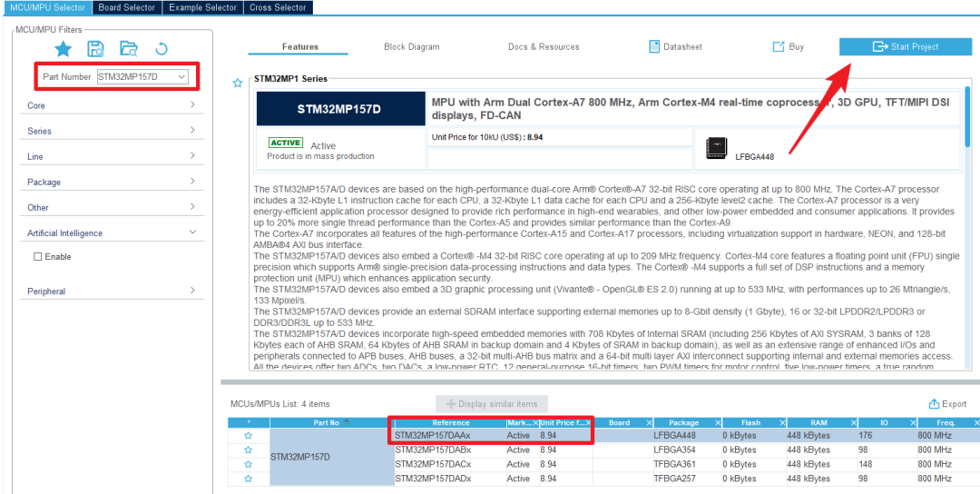This screenshot has width=980, height=494.
Task: Select the STM32MP157DADx reference cell
Action: coord(450,479)
